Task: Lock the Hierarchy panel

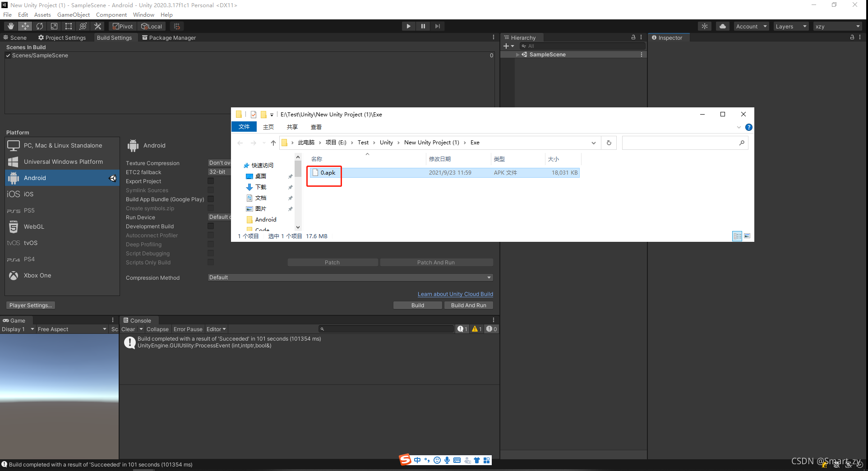Action: 633,37
